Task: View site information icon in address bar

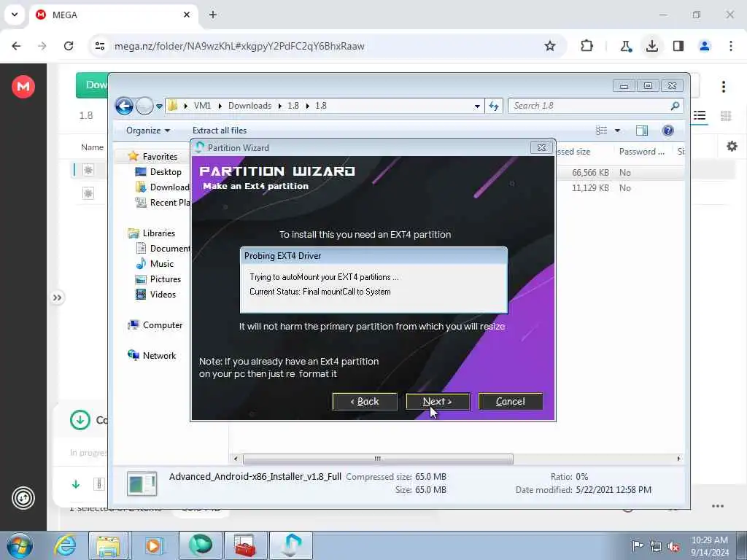Action: point(99,46)
